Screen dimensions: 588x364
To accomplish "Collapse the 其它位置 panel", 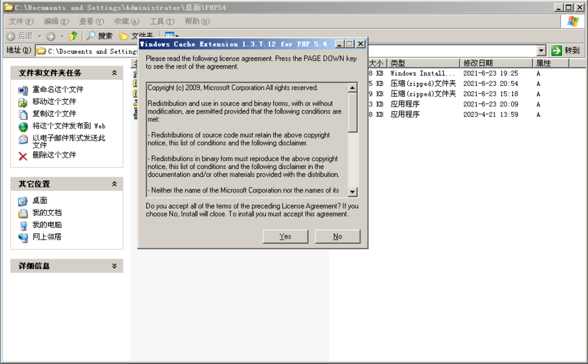I will (x=114, y=184).
